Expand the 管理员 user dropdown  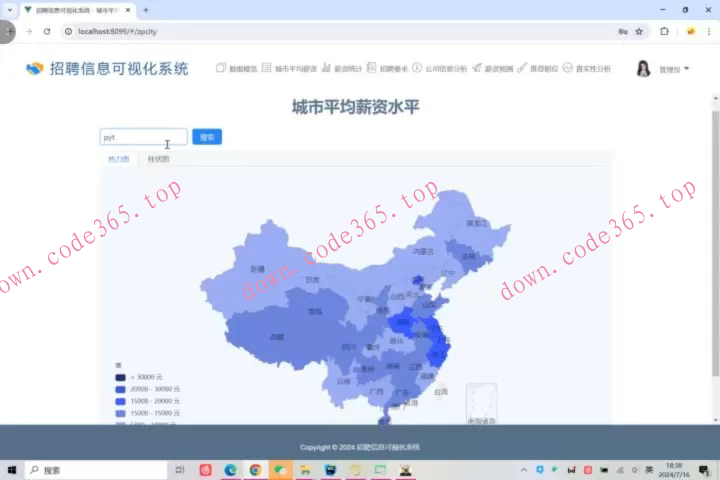coord(675,69)
